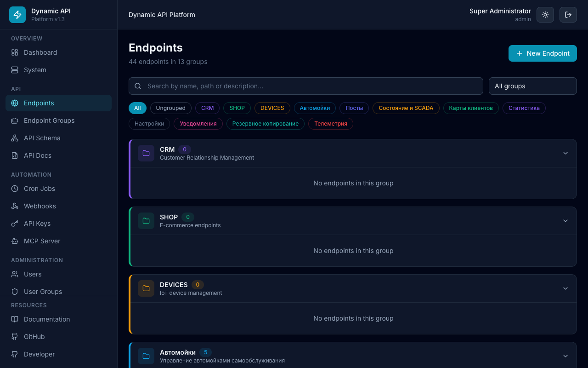Toggle the light/dark theme sun icon
This screenshot has height=368, width=588.
[545, 15]
